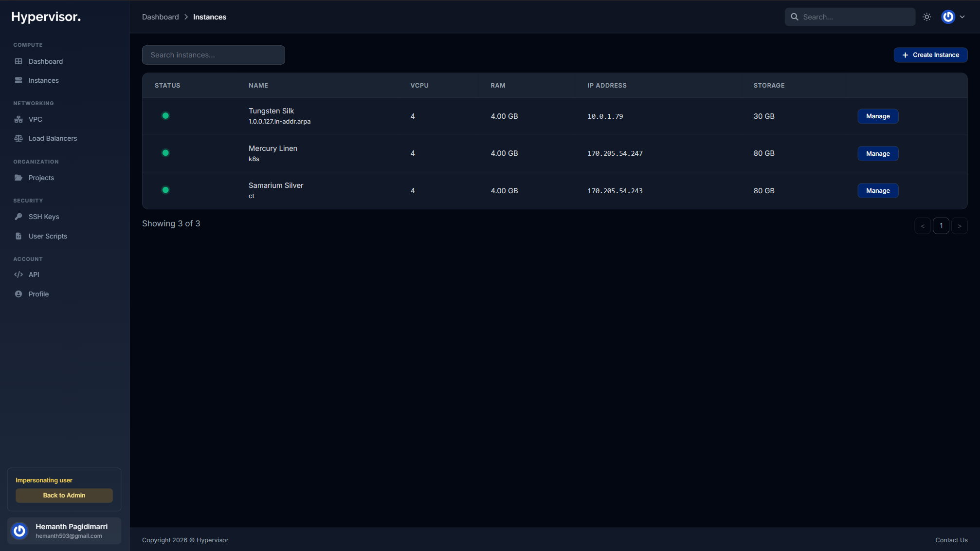Viewport: 980px width, 551px height.
Task: Select the User Scripts icon
Action: [18, 236]
